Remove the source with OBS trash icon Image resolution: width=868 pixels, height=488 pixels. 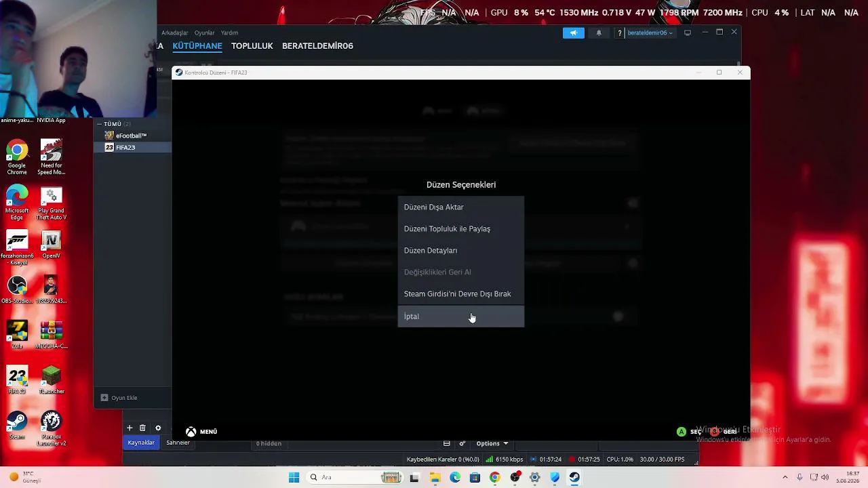[x=142, y=428]
